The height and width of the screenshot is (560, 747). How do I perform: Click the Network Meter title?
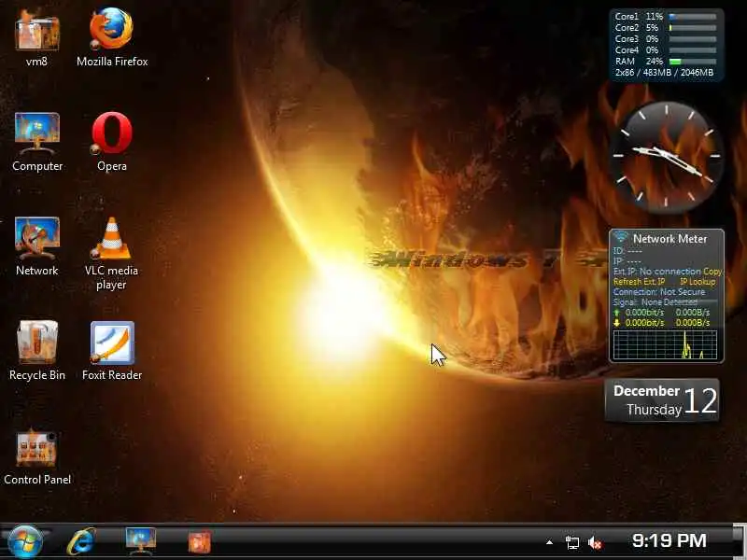point(669,239)
